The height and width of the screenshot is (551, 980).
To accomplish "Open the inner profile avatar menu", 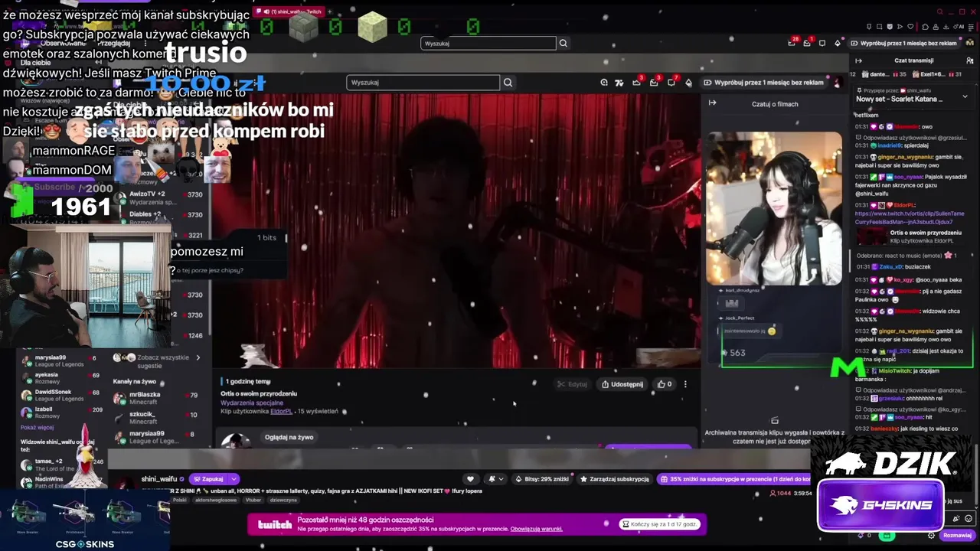I will click(x=838, y=83).
